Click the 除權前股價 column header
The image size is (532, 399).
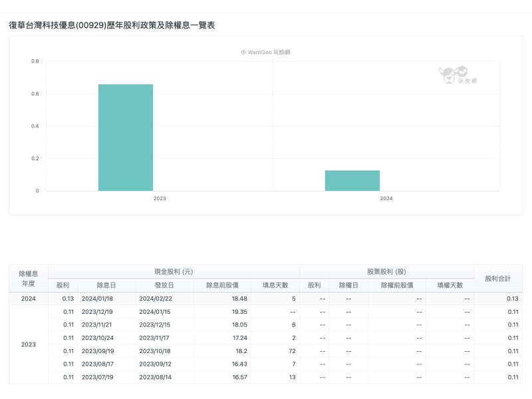click(x=397, y=285)
